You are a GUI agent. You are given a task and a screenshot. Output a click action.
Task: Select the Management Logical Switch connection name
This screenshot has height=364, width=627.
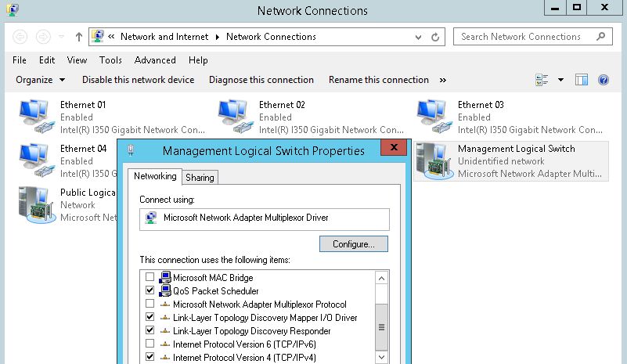[516, 149]
